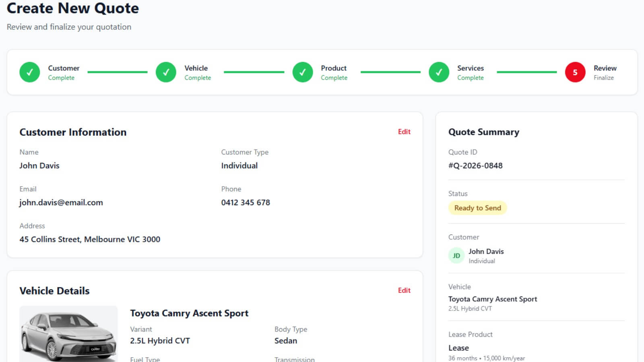Click the phone number 0412 345 678
The image size is (644, 362).
point(246,203)
